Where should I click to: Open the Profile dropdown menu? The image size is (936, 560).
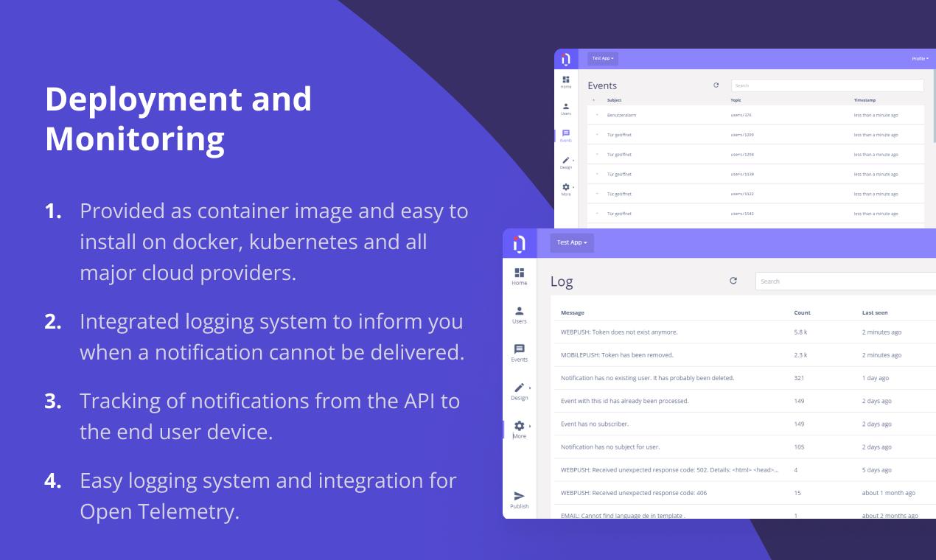tap(920, 58)
